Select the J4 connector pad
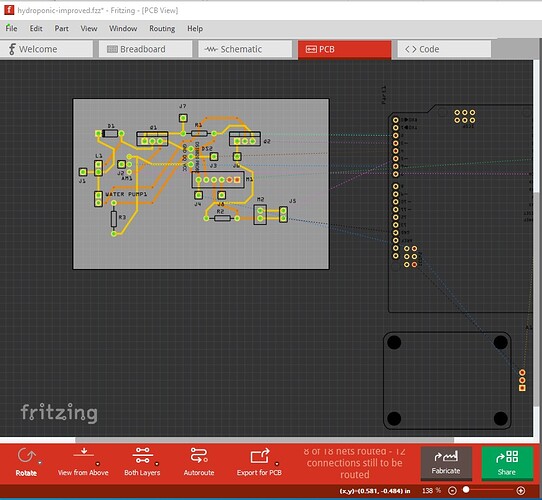The height and width of the screenshot is (500, 542). tap(198, 195)
